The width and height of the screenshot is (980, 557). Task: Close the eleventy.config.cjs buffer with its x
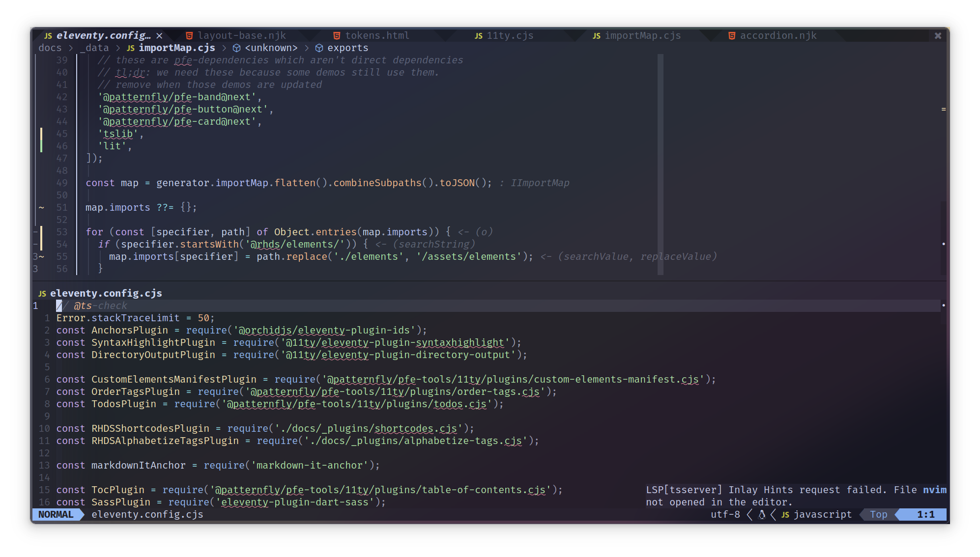pyautogui.click(x=159, y=35)
